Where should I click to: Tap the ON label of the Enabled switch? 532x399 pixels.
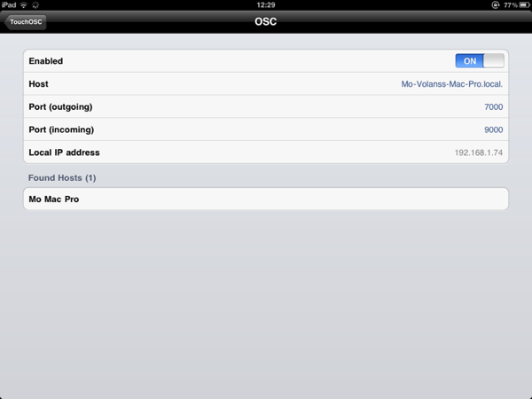pyautogui.click(x=470, y=61)
